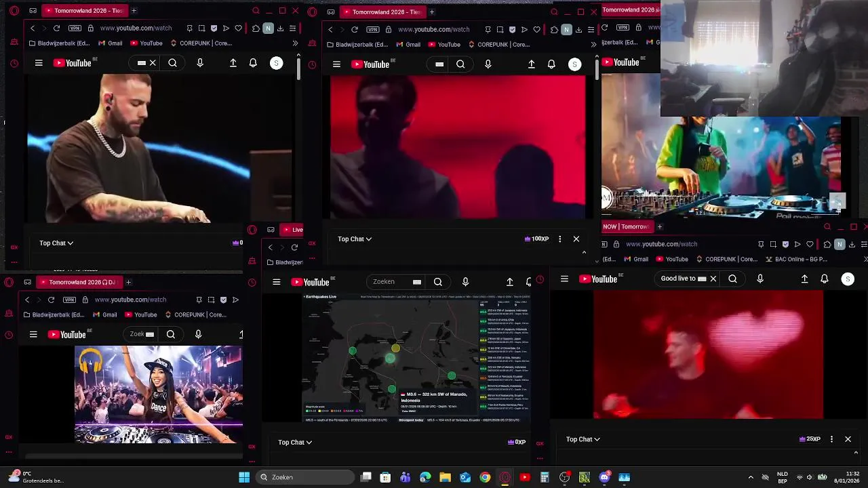Click Windows Start button

[244, 477]
